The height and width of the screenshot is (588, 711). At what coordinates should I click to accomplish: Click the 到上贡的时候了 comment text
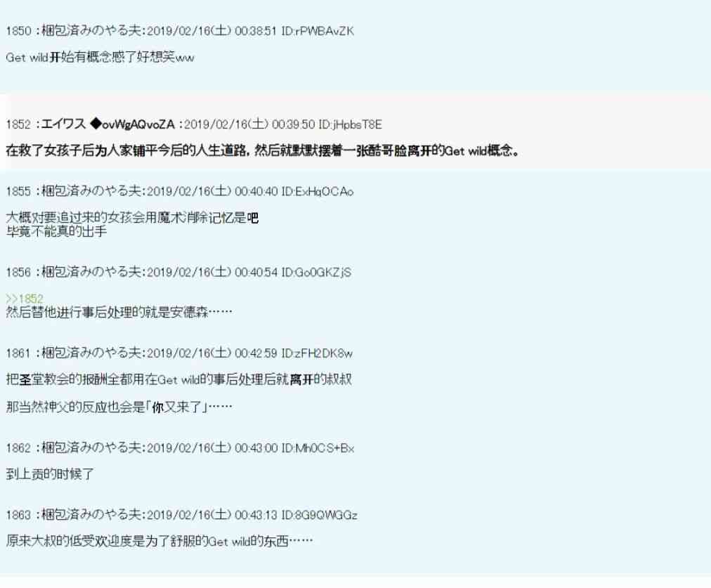50,474
